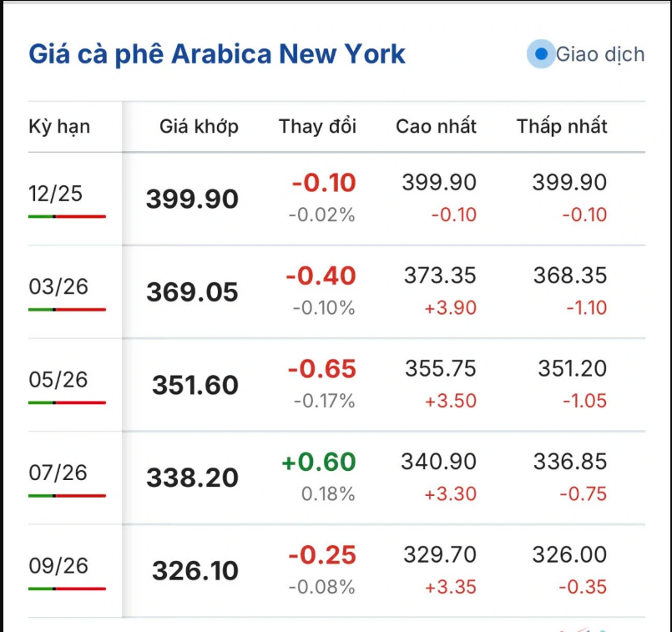The image size is (672, 632).
Task: Select the Cao nhất column header
Action: pyautogui.click(x=436, y=127)
